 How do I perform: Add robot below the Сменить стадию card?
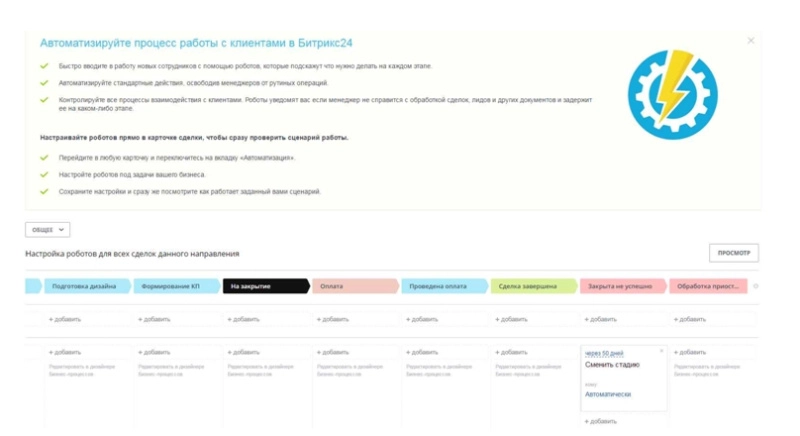pyautogui.click(x=602, y=421)
